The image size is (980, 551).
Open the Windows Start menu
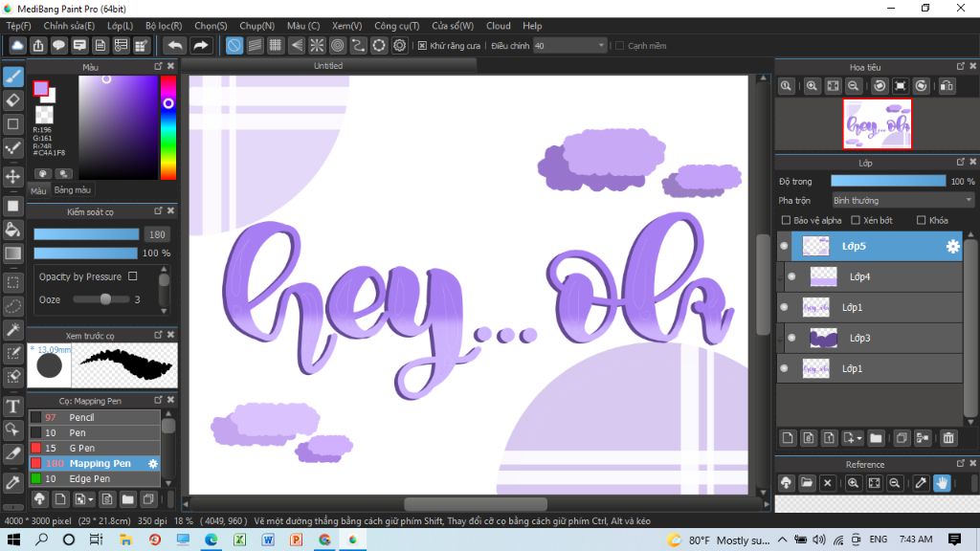tap(13, 540)
